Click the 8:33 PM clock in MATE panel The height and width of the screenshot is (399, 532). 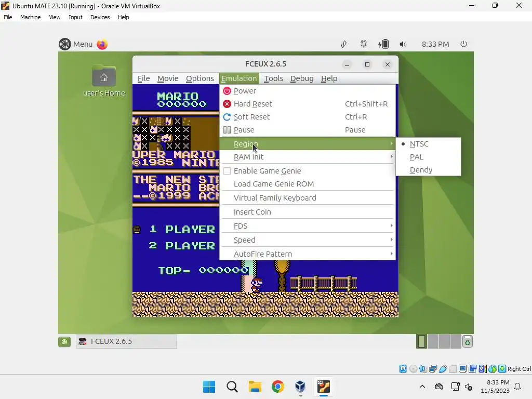pyautogui.click(x=435, y=44)
